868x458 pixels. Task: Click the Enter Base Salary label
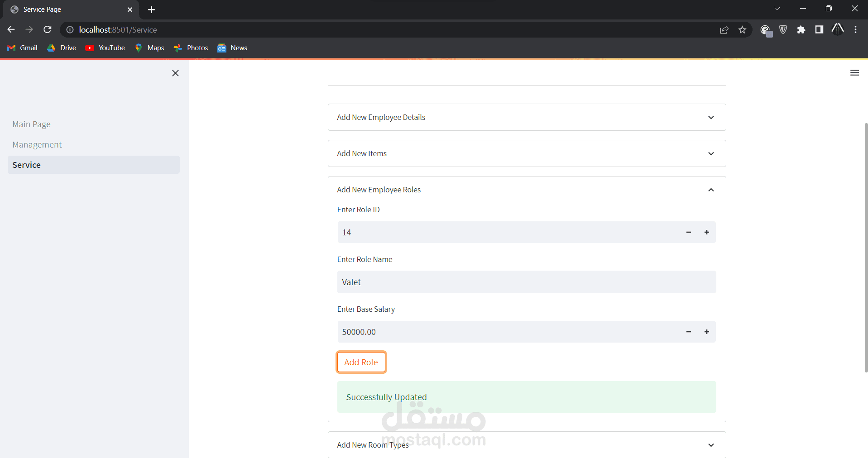[x=366, y=309]
